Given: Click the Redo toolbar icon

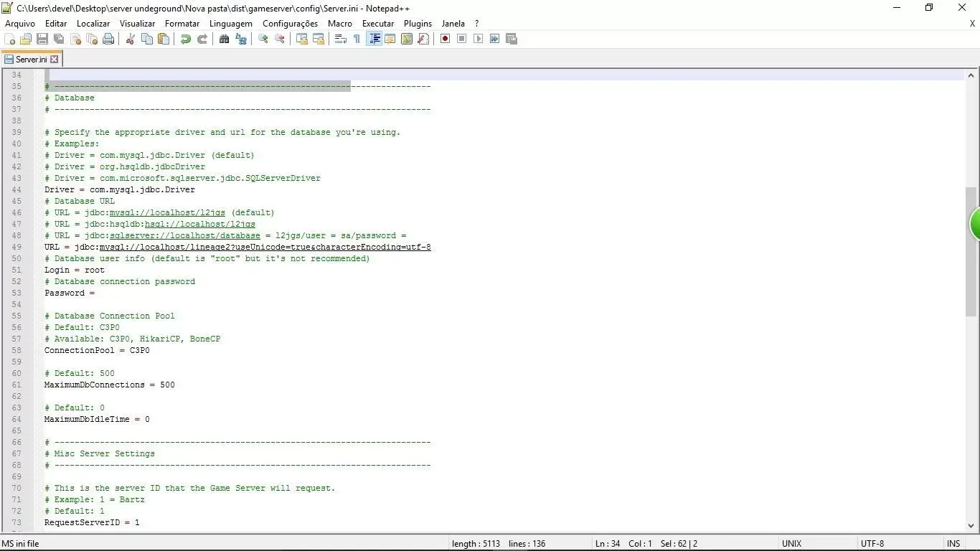Looking at the screenshot, I should point(202,39).
